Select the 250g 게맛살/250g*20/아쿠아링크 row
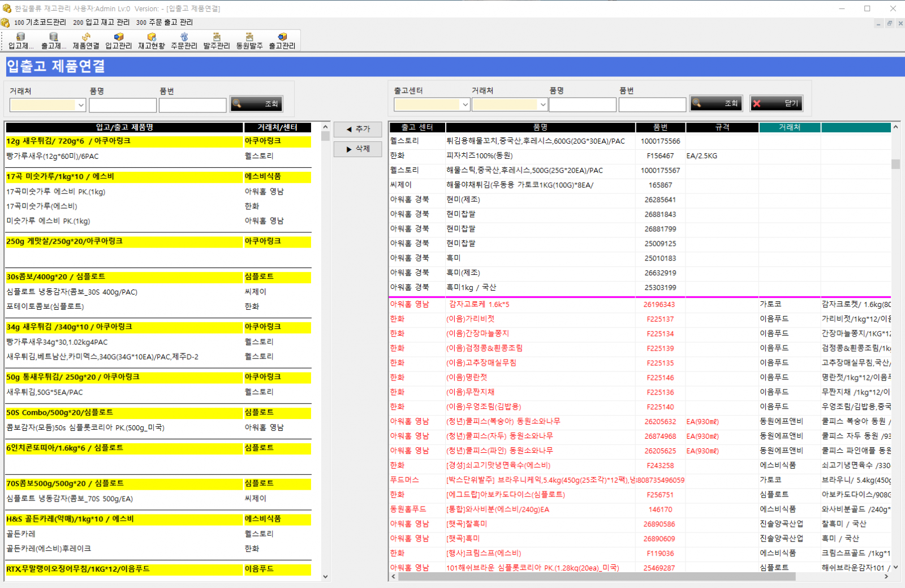The width and height of the screenshot is (905, 588). [158, 241]
